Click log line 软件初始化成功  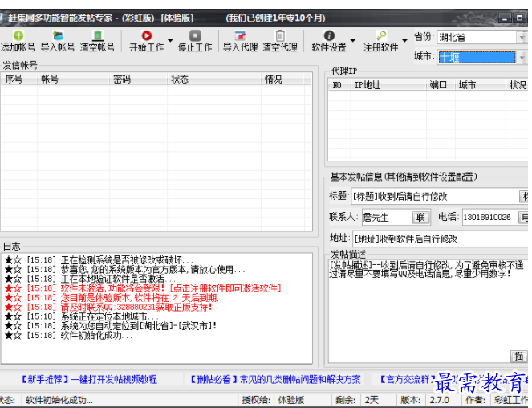[68, 335]
